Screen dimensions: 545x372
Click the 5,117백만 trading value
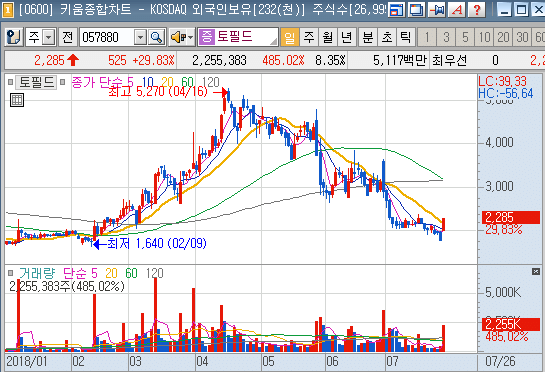[399, 60]
